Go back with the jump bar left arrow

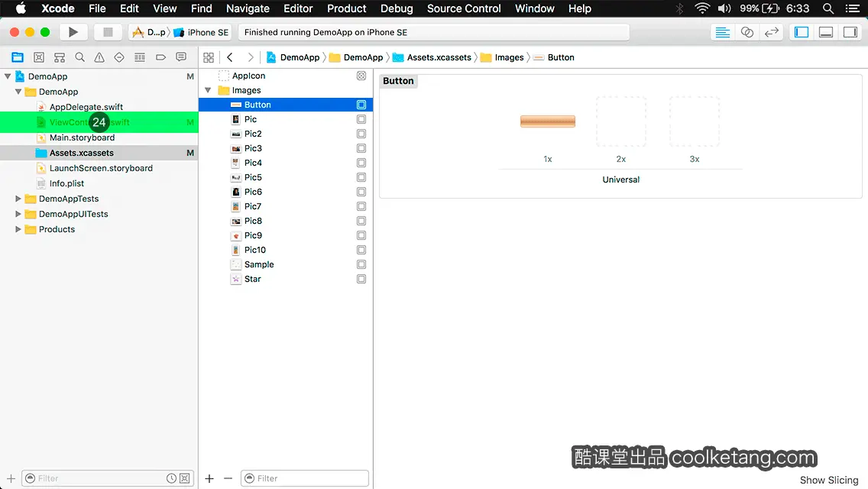point(230,57)
